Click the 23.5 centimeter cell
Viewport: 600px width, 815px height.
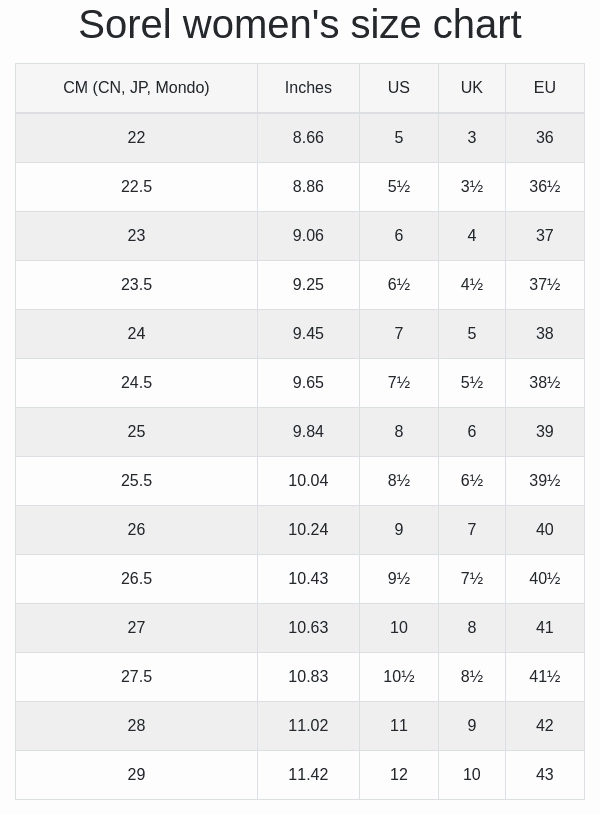(136, 285)
